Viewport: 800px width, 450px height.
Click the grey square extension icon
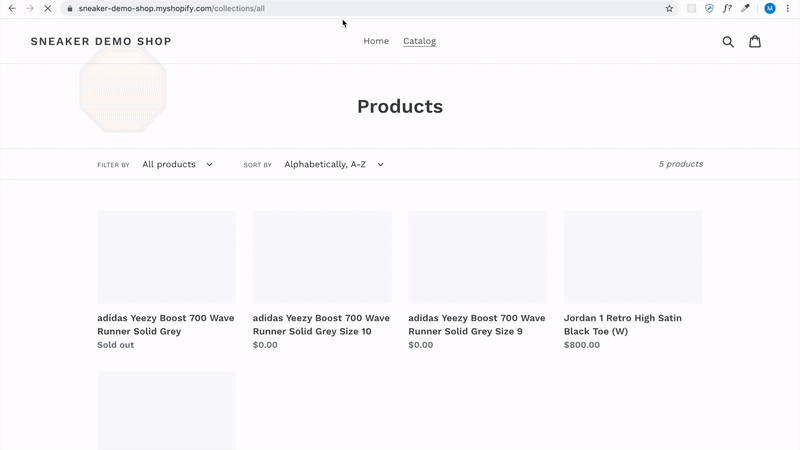tap(691, 9)
